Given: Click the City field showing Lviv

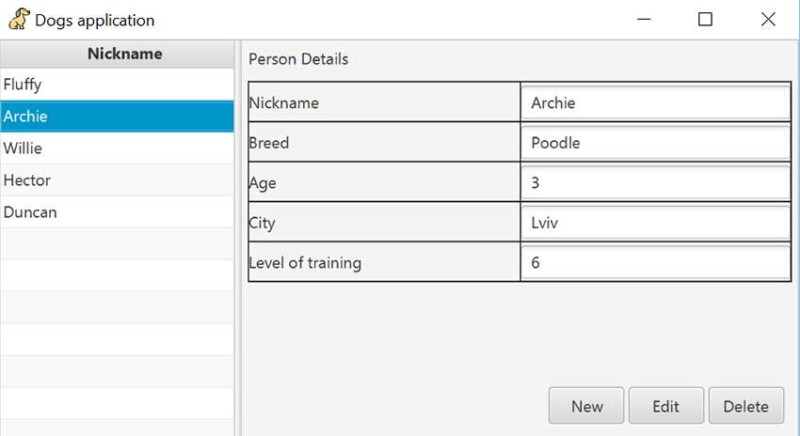Looking at the screenshot, I should [656, 222].
